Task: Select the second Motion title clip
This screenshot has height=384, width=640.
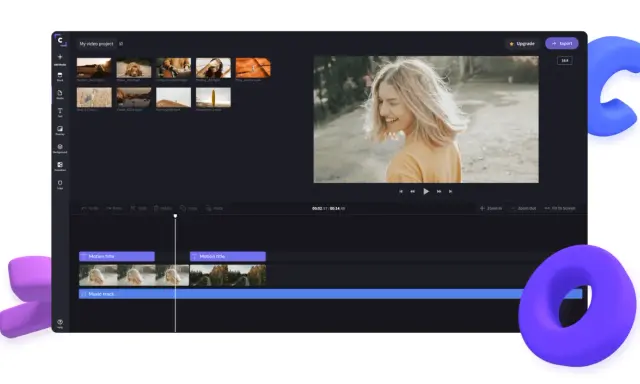Action: (228, 256)
